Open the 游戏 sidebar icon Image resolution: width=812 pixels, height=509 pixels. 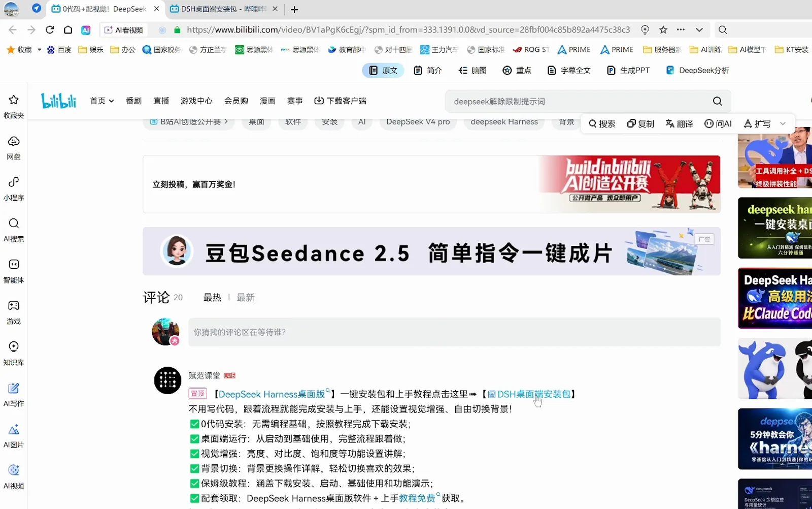click(x=14, y=312)
